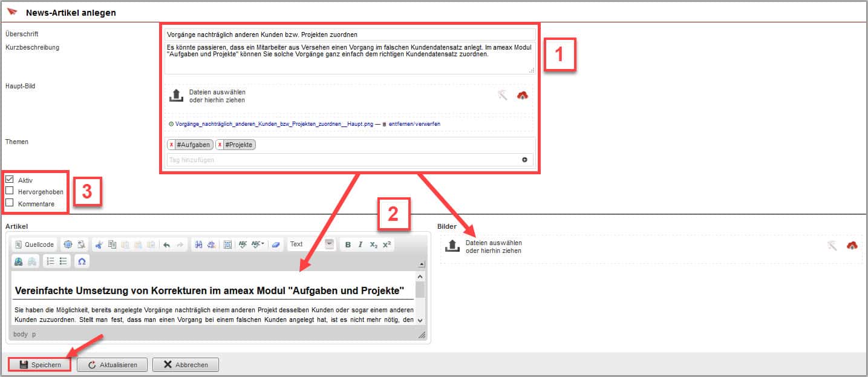Insert a bulleted list
868x377 pixels.
pyautogui.click(x=64, y=261)
